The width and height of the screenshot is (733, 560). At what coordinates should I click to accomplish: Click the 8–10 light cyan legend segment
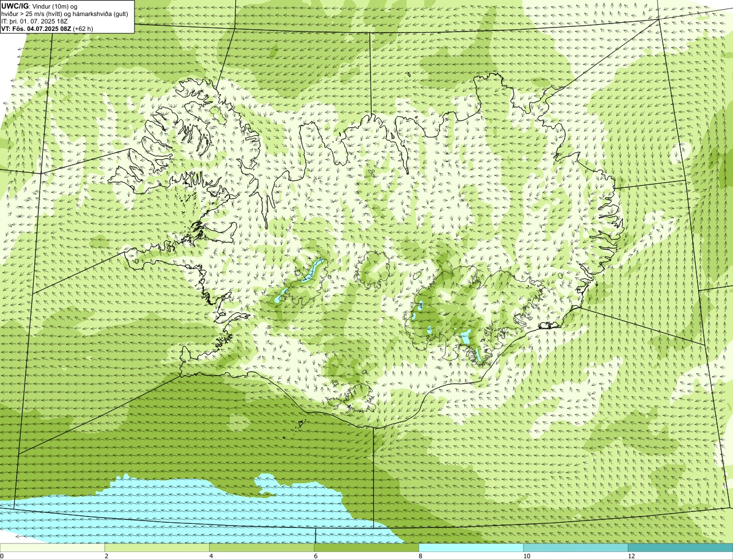pos(471,547)
